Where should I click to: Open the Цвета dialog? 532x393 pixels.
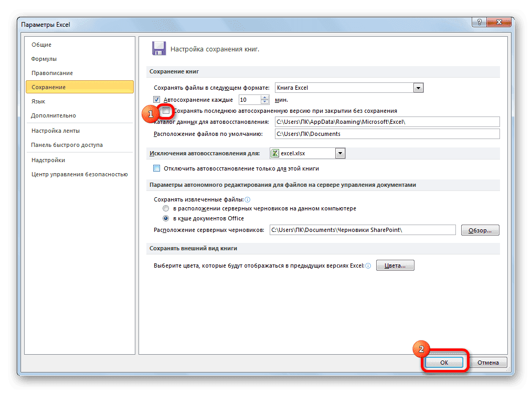[x=395, y=265]
